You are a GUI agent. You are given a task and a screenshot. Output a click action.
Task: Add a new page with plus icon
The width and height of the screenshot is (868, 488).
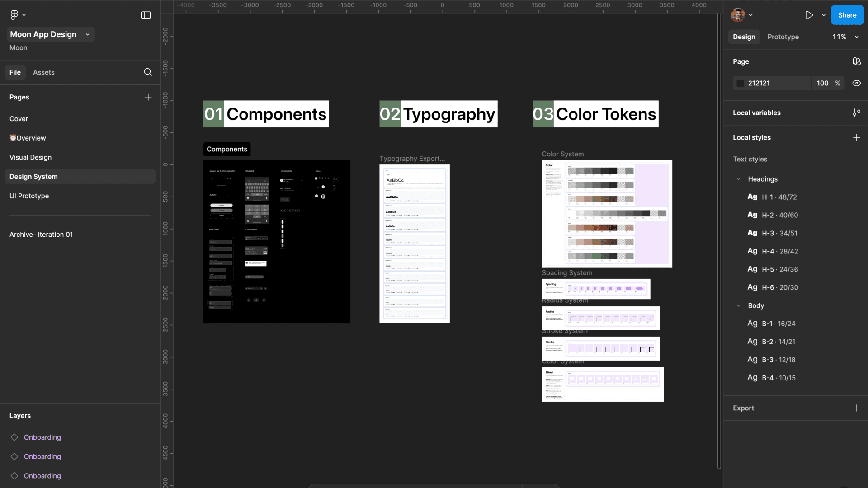pyautogui.click(x=148, y=97)
